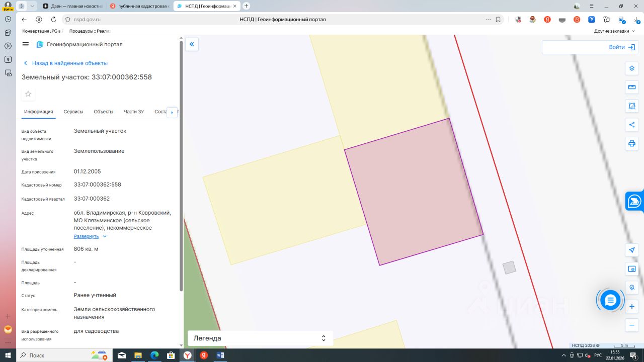Open the page protection shield icon
The image size is (644, 362).
[x=68, y=20]
